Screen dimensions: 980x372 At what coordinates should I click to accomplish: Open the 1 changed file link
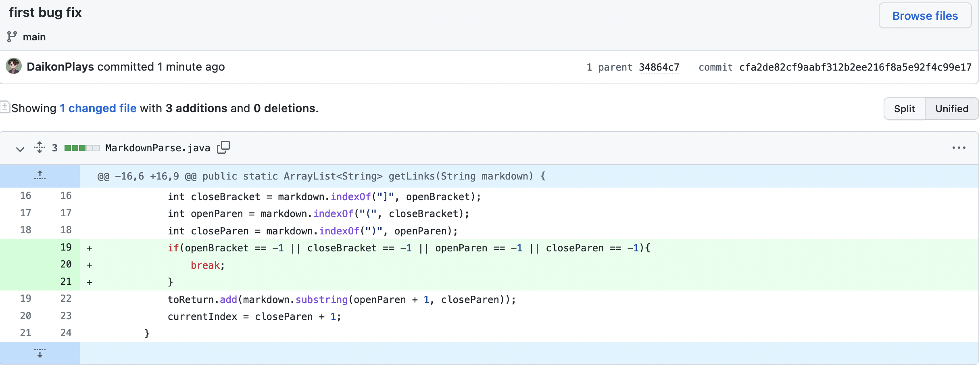[98, 108]
